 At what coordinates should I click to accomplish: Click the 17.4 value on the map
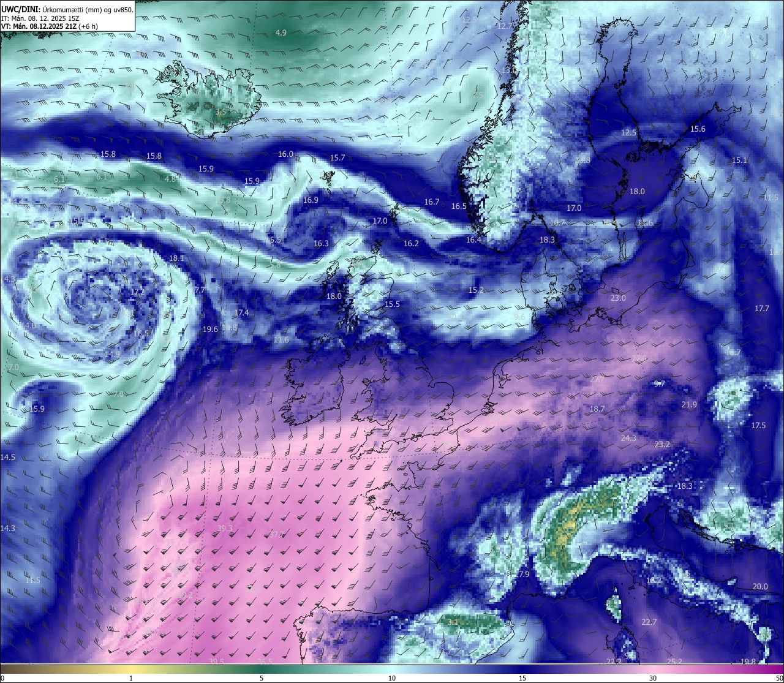[241, 313]
